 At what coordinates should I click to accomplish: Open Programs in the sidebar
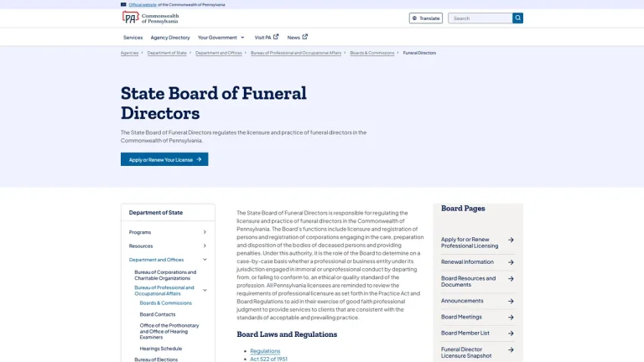point(140,232)
